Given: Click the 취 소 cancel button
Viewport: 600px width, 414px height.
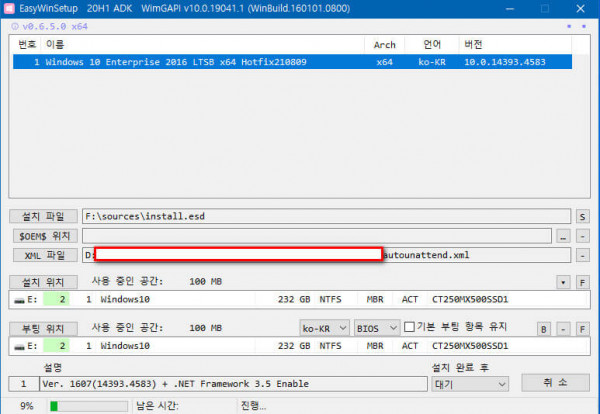Looking at the screenshot, I should coord(555,382).
